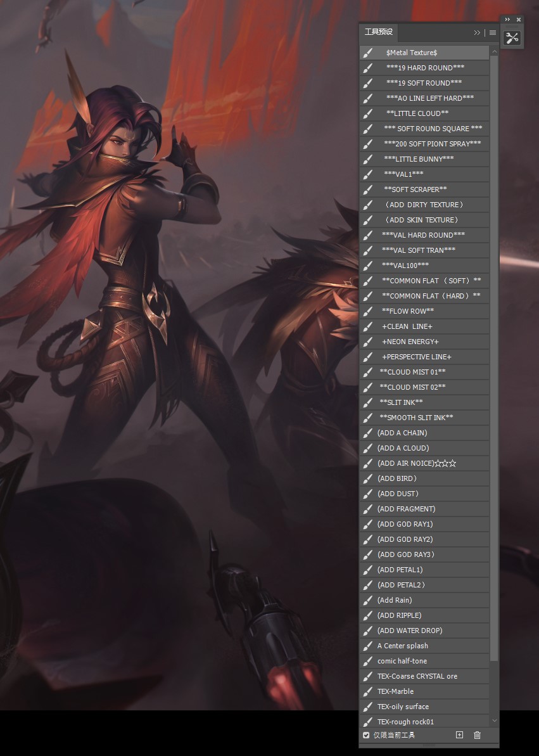The width and height of the screenshot is (539, 756).
Task: Collapse the dock with top double-arrow
Action: tap(507, 19)
